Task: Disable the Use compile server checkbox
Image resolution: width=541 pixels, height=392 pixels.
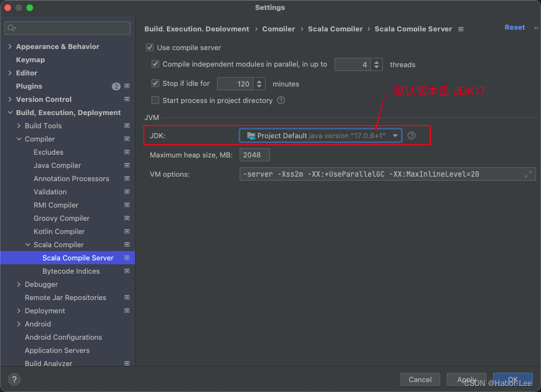Action: pos(149,47)
